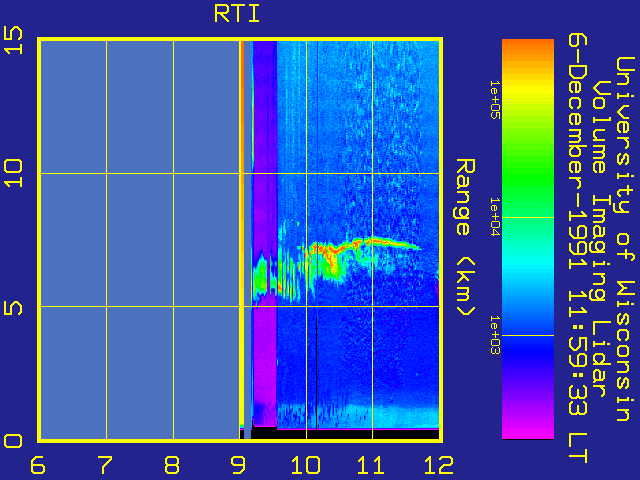Screen dimensions: 640x480
Task: Click the 1e+03 colorbar label
Action: [495, 335]
